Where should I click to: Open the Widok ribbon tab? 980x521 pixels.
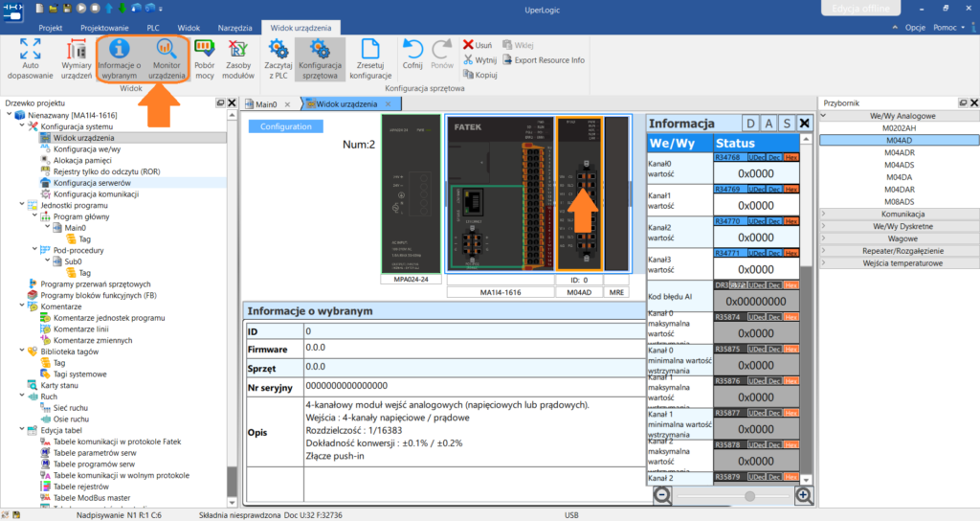click(189, 28)
